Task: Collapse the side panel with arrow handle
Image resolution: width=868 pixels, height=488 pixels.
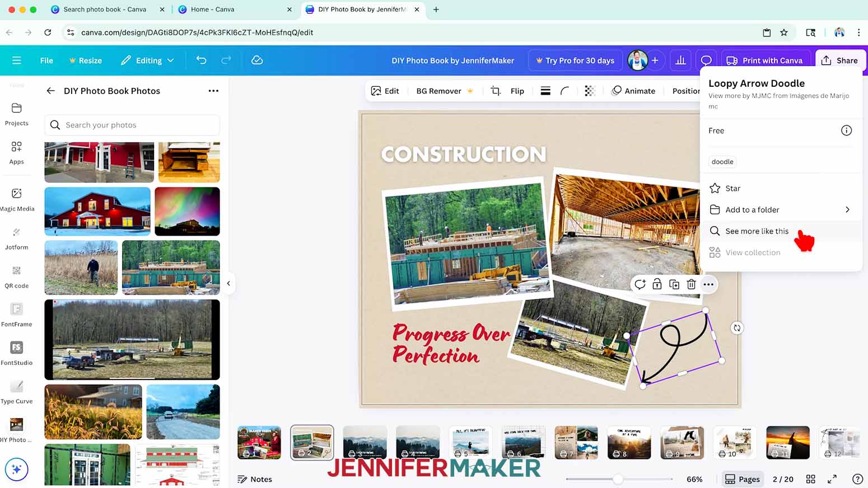Action: pos(228,283)
